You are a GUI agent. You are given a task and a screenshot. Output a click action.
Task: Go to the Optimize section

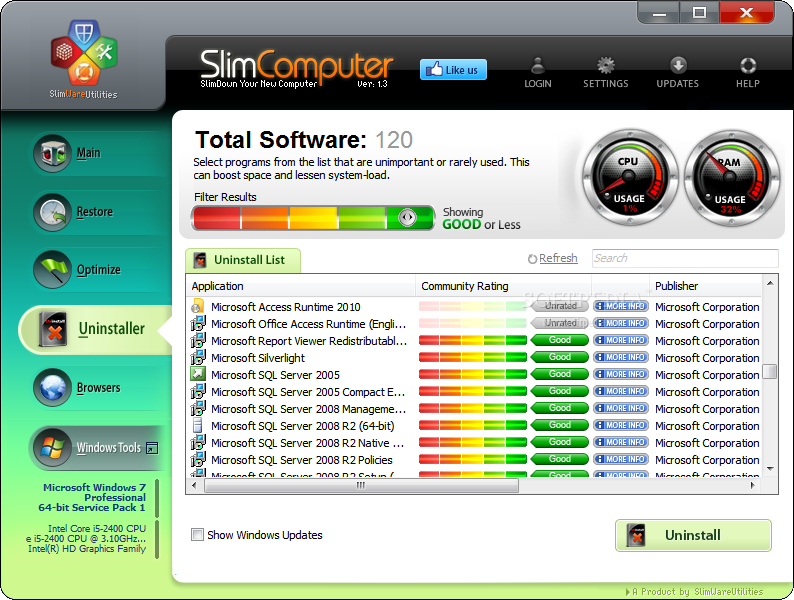point(98,270)
